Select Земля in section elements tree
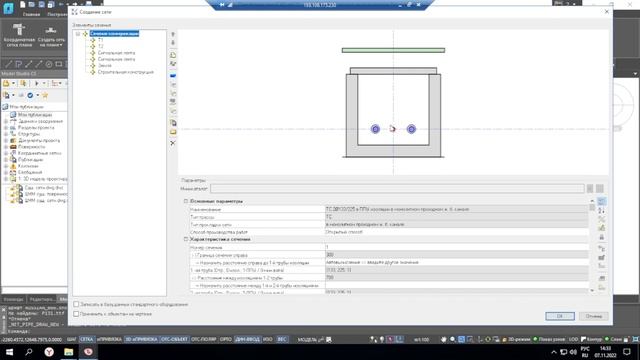 [x=104, y=65]
